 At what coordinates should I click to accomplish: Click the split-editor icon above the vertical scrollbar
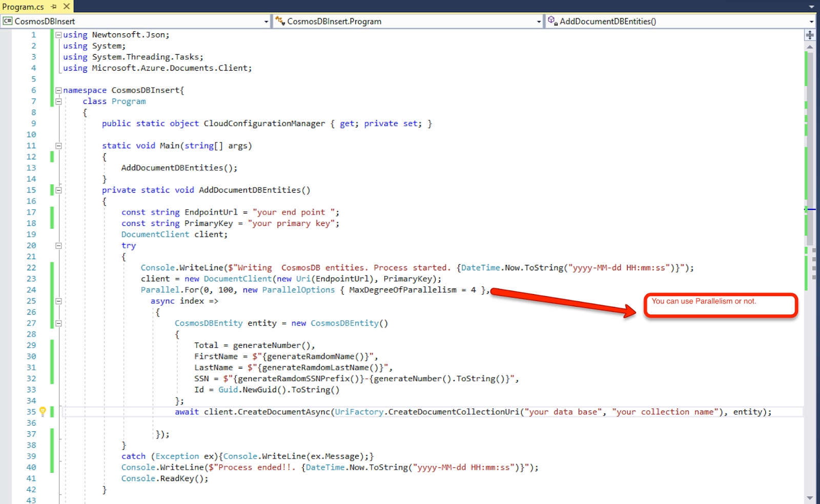tap(810, 34)
